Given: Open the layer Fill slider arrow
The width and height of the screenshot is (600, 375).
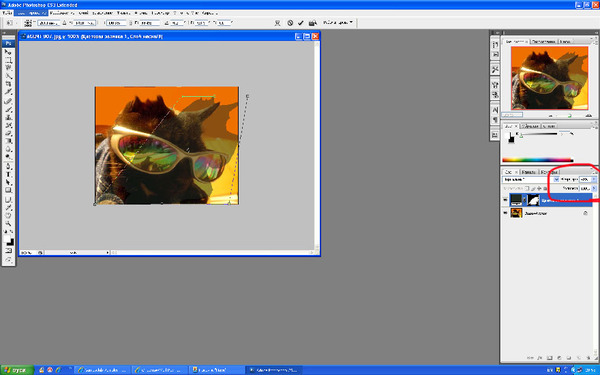Looking at the screenshot, I should pos(594,188).
